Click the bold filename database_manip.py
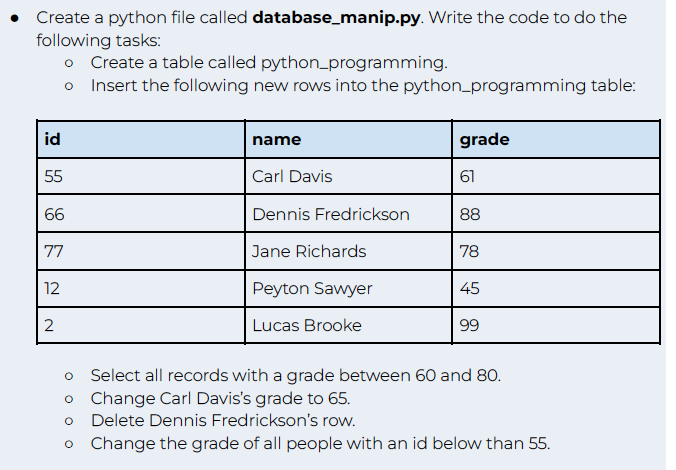This screenshot has height=470, width=676. click(x=336, y=18)
